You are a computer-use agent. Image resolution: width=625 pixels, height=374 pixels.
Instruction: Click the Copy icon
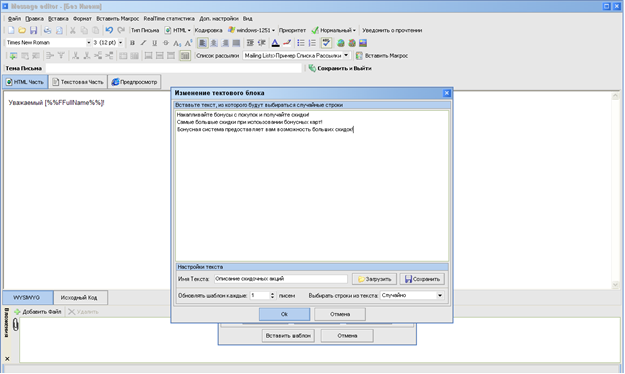pos(84,30)
